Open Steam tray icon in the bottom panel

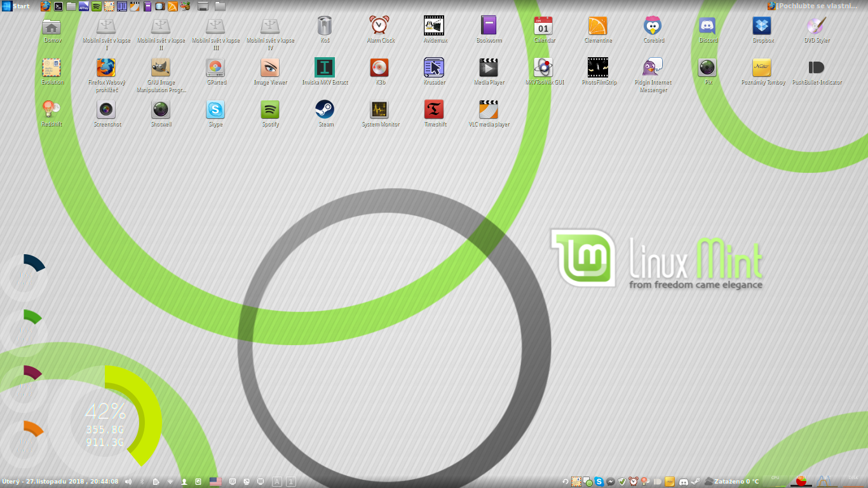[696, 482]
